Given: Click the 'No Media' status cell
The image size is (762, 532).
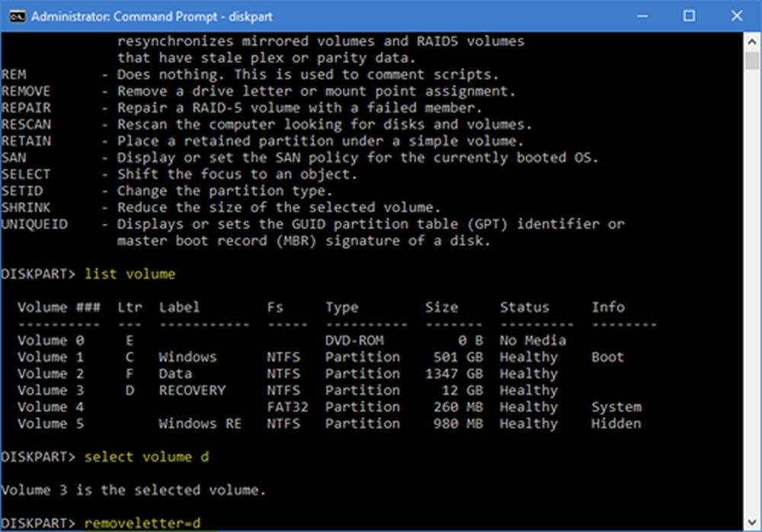Looking at the screenshot, I should [533, 341].
